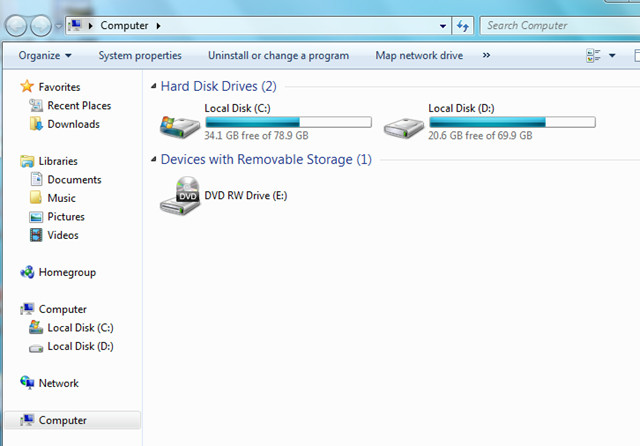
Task: Select the Local Disk (D:) drive icon
Action: click(x=404, y=128)
